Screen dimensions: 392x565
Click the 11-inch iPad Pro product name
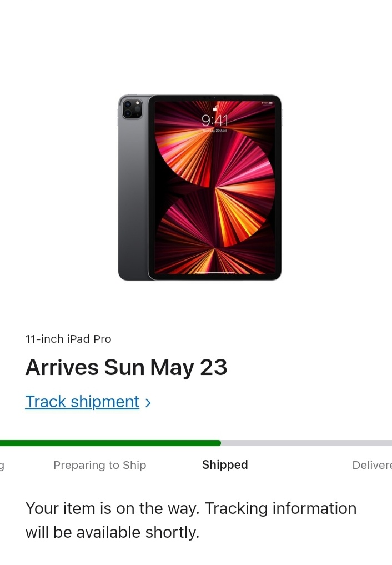point(68,339)
